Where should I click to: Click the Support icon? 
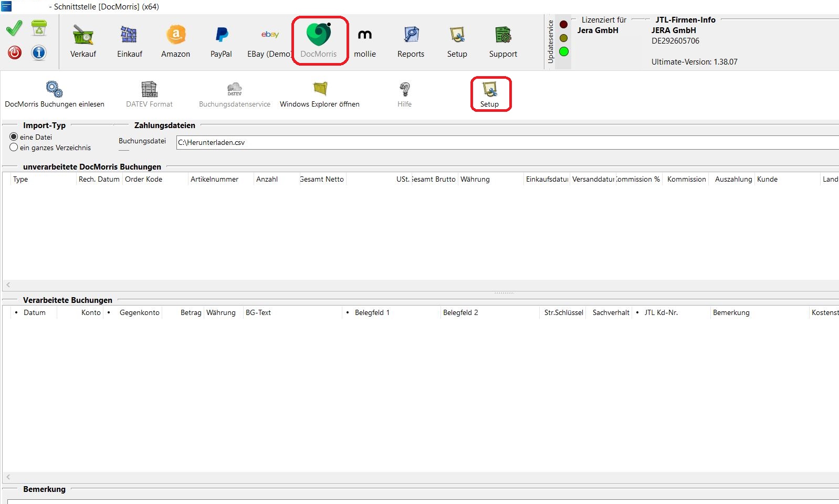tap(503, 41)
